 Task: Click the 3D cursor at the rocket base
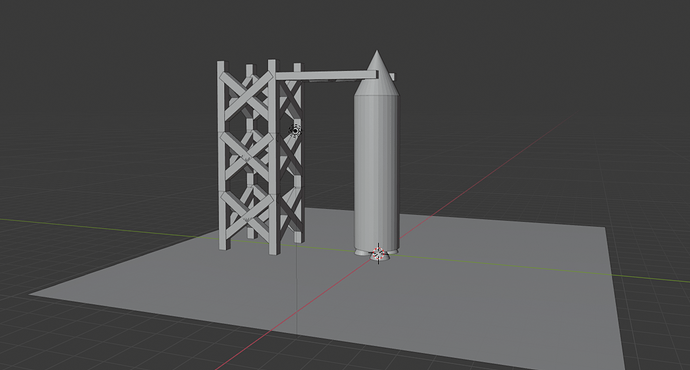coord(378,253)
